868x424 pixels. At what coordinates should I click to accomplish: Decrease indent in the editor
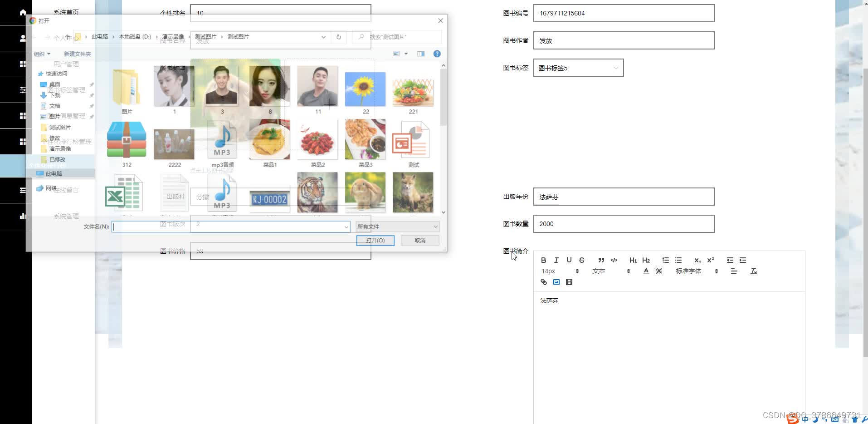tap(730, 260)
